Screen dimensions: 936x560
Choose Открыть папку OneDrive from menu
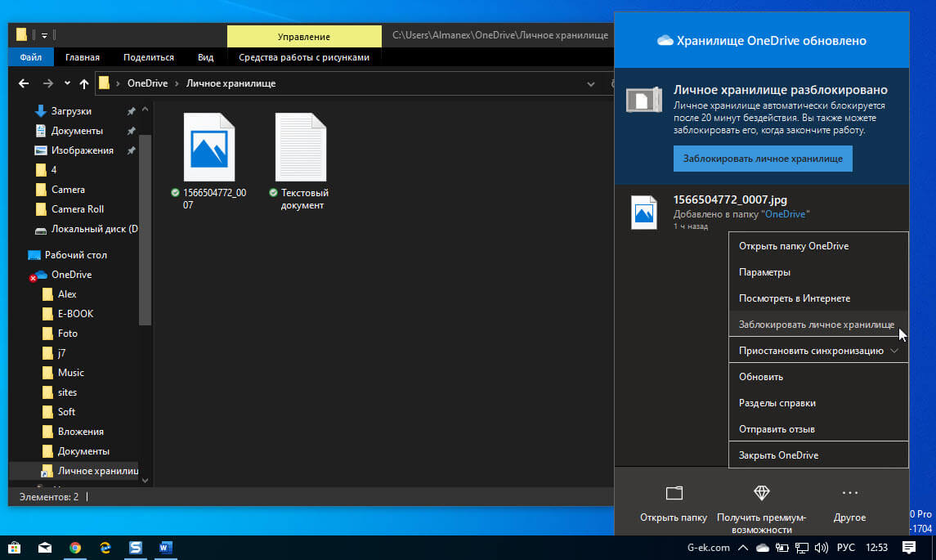818,246
